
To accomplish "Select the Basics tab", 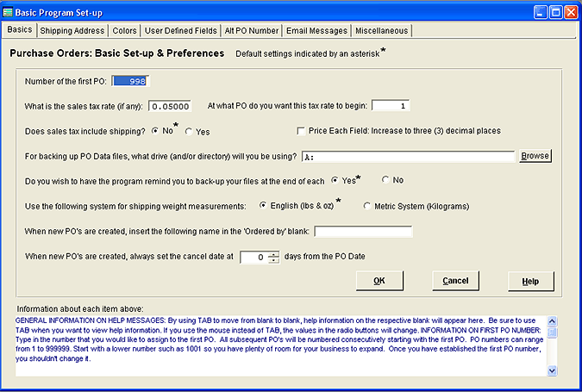I will click(20, 29).
